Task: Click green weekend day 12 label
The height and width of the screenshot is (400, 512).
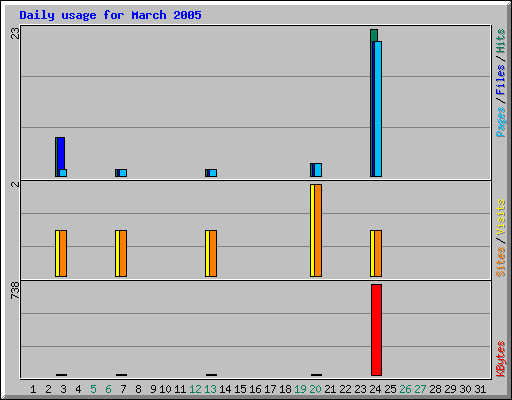Action: click(x=195, y=389)
